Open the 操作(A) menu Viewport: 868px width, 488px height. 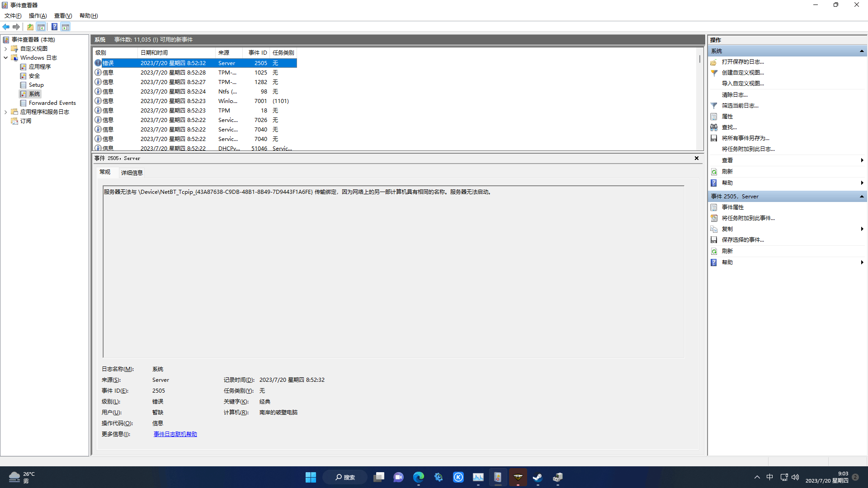pyautogui.click(x=38, y=16)
